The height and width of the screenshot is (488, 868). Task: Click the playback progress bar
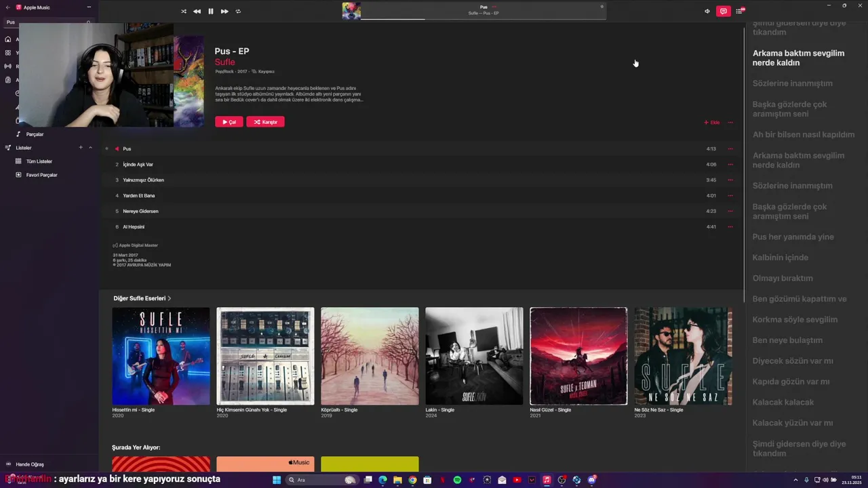click(484, 19)
